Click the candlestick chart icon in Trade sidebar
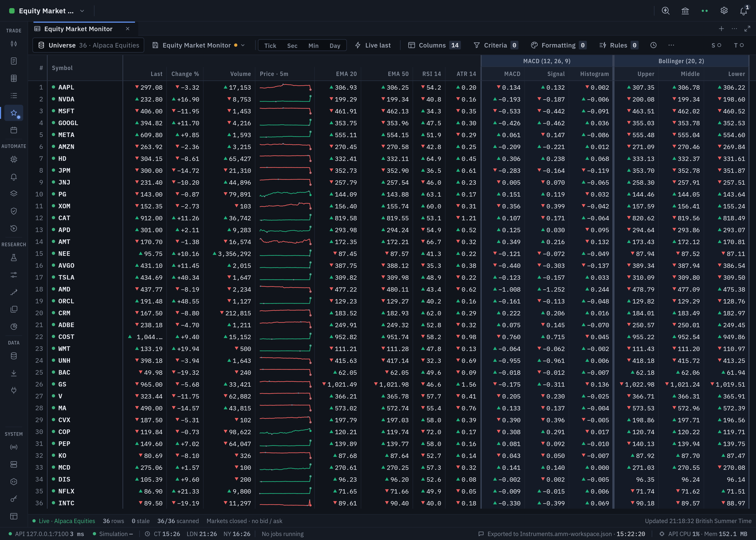Image resolution: width=756 pixels, height=540 pixels. click(x=14, y=44)
